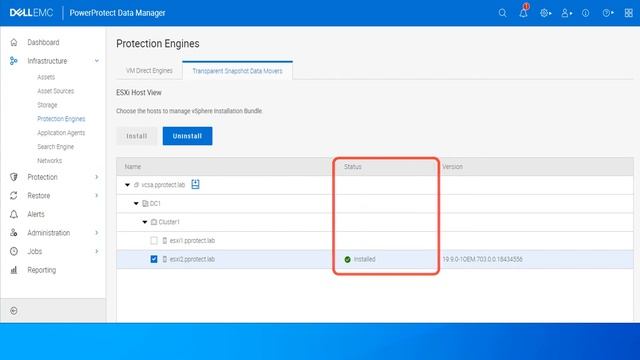Screen dimensions: 640x360
Task: Open Asset Sources in sidebar
Action: click(56, 91)
